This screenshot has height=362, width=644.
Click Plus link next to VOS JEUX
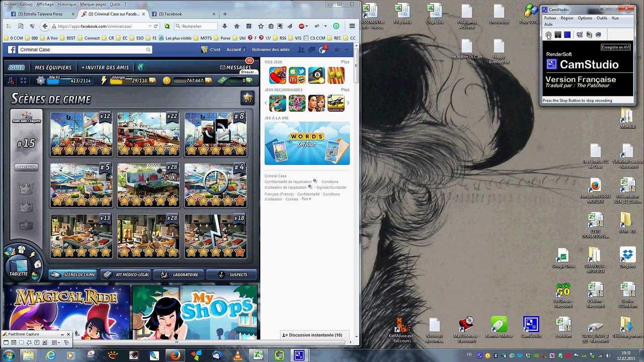(x=345, y=62)
